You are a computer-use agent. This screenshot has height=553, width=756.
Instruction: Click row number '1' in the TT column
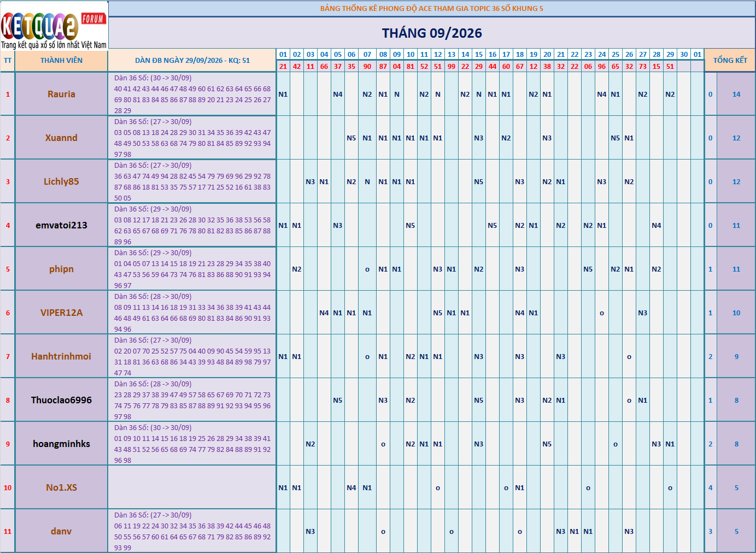[8, 94]
